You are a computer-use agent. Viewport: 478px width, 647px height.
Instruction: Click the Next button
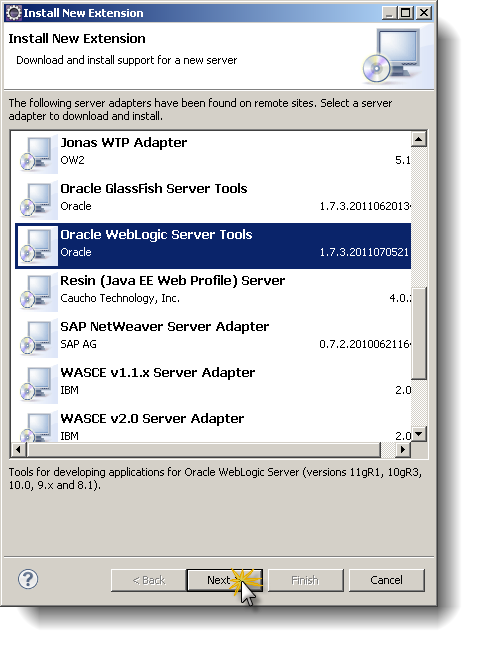(225, 580)
